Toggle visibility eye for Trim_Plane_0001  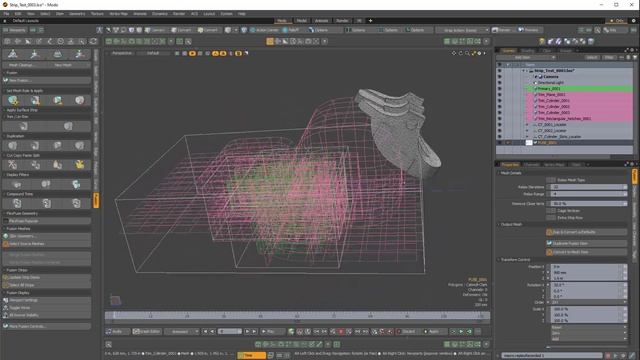click(500, 95)
